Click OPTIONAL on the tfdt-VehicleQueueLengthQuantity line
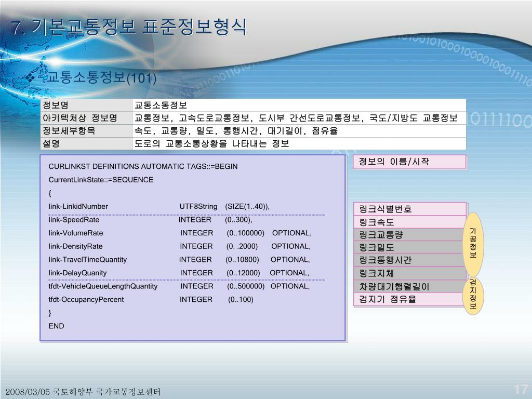Viewport: 532px width, 399px height. tap(290, 286)
